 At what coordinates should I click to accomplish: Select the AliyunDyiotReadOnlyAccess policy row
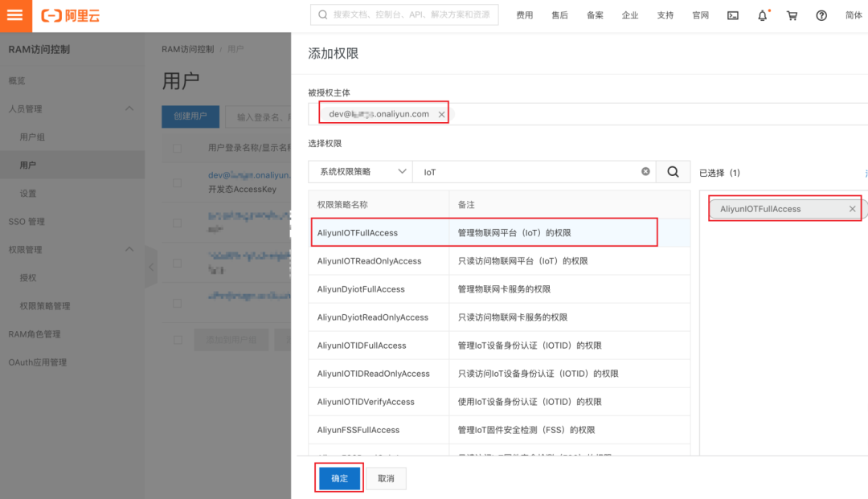tap(499, 317)
